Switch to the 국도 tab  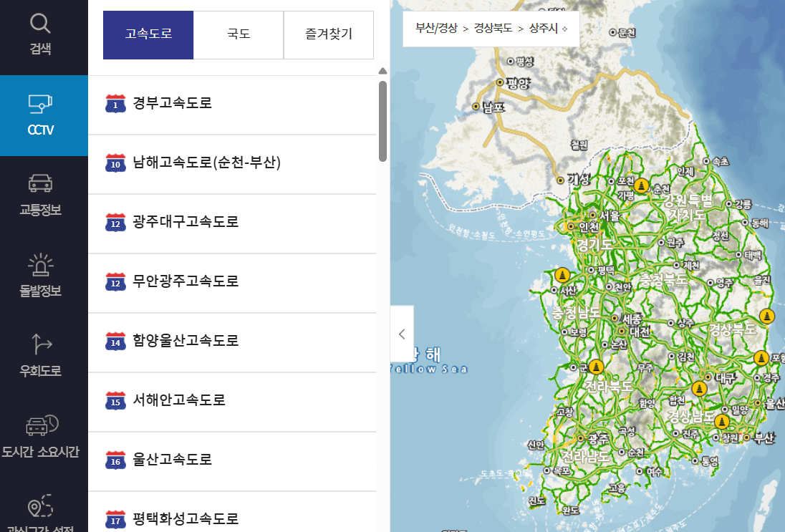(x=239, y=34)
